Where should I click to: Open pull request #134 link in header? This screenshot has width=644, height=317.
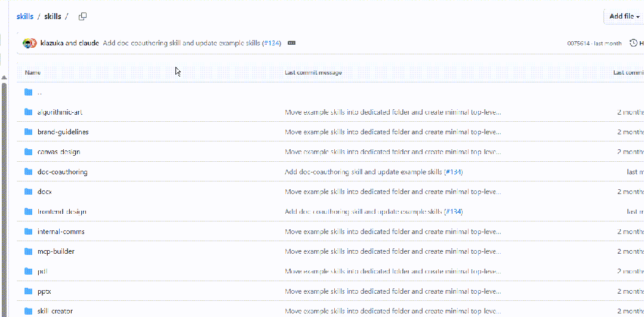272,43
